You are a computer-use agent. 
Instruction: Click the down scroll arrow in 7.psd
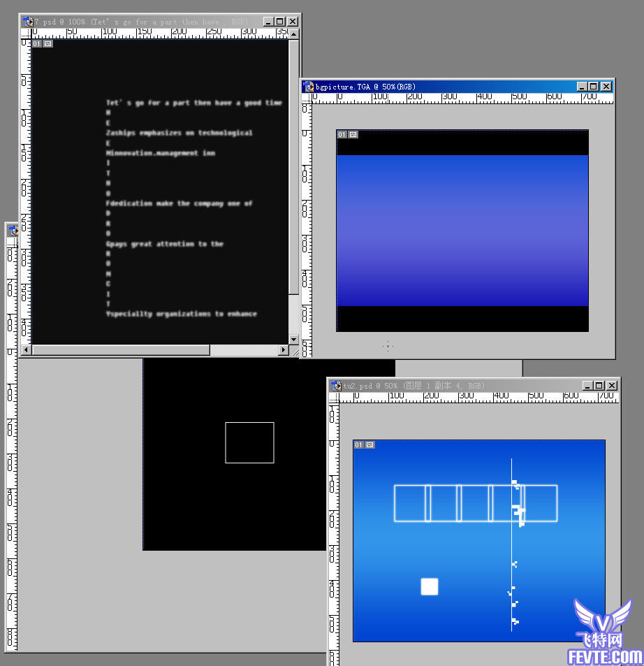294,340
